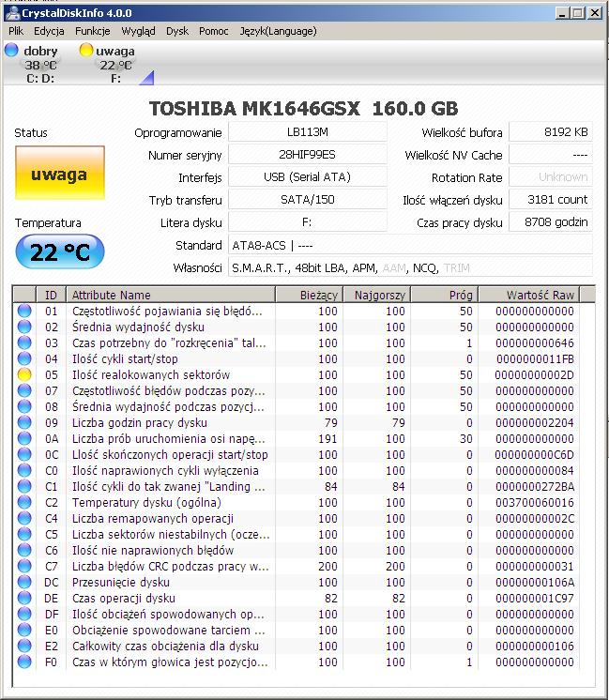Select the yellow 'uwaga' F: disk
Viewport: 609px width, 700px height.
tap(107, 64)
